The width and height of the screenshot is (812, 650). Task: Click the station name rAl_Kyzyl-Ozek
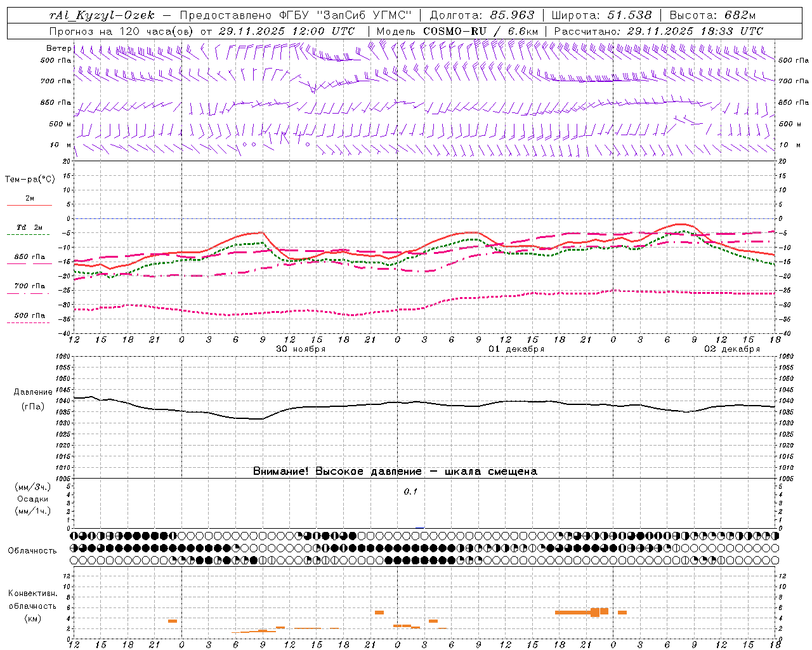click(101, 15)
